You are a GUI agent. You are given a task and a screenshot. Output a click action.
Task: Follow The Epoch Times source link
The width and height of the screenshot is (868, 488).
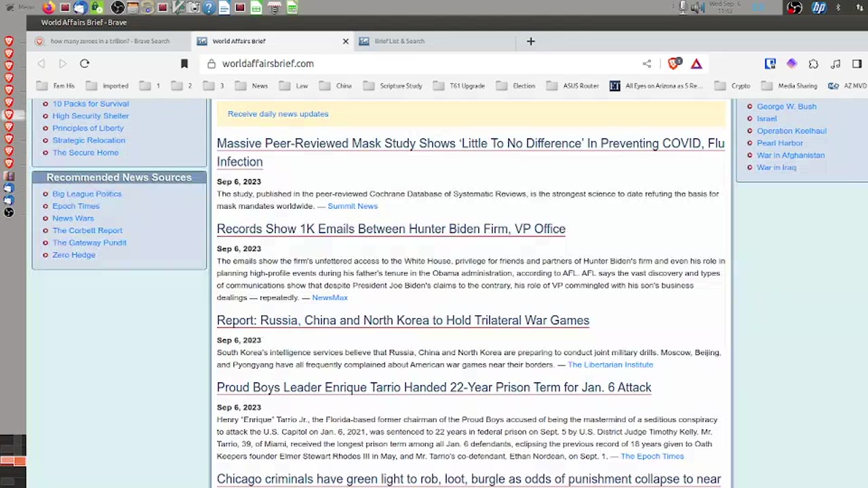point(652,456)
